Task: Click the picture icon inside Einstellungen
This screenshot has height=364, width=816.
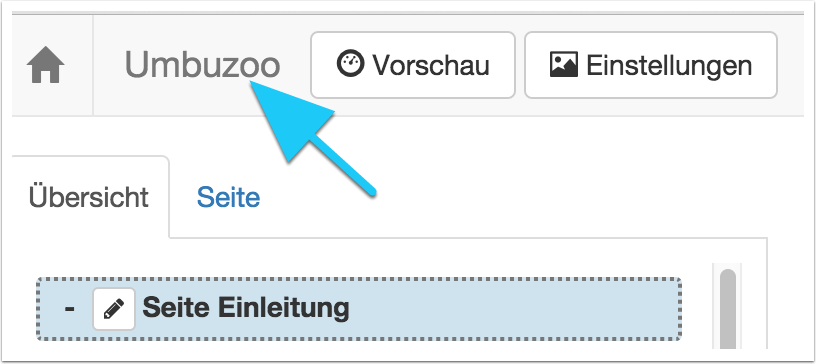Action: coord(564,65)
